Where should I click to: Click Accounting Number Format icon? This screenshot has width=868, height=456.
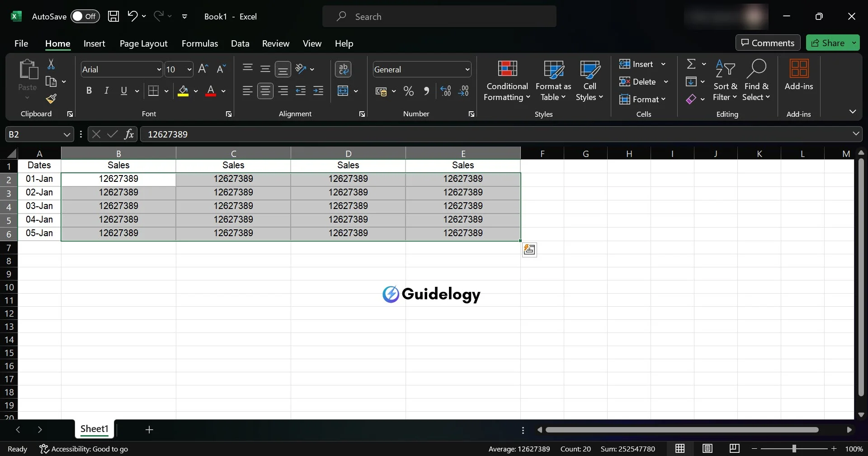click(381, 91)
